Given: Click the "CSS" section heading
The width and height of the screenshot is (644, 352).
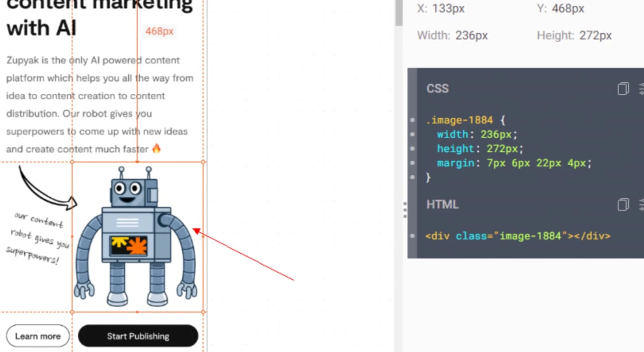Looking at the screenshot, I should [438, 88].
